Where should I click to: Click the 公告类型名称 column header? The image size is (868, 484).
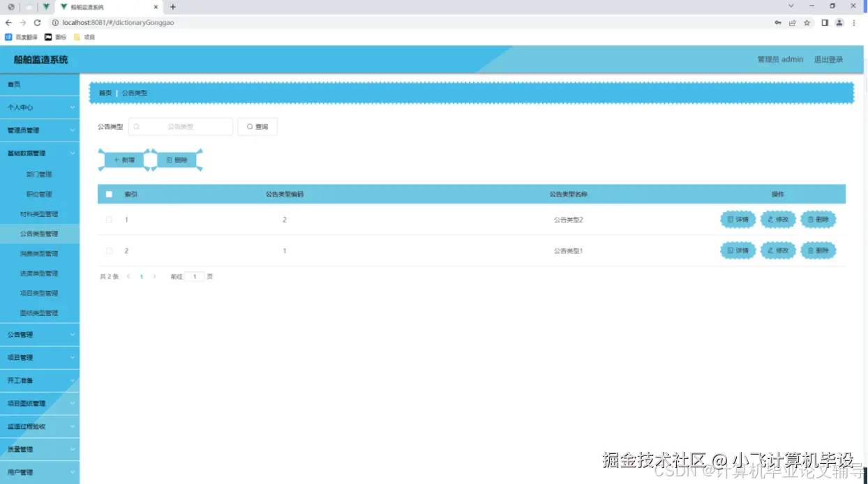[x=569, y=194]
